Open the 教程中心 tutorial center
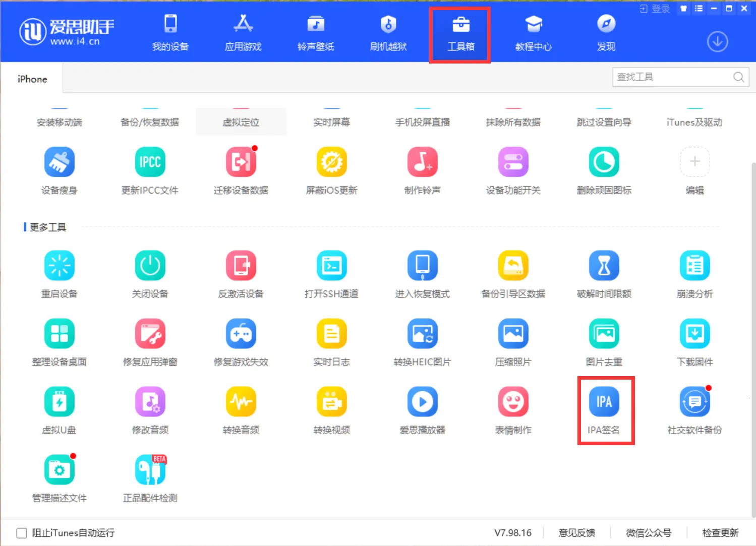 click(533, 32)
